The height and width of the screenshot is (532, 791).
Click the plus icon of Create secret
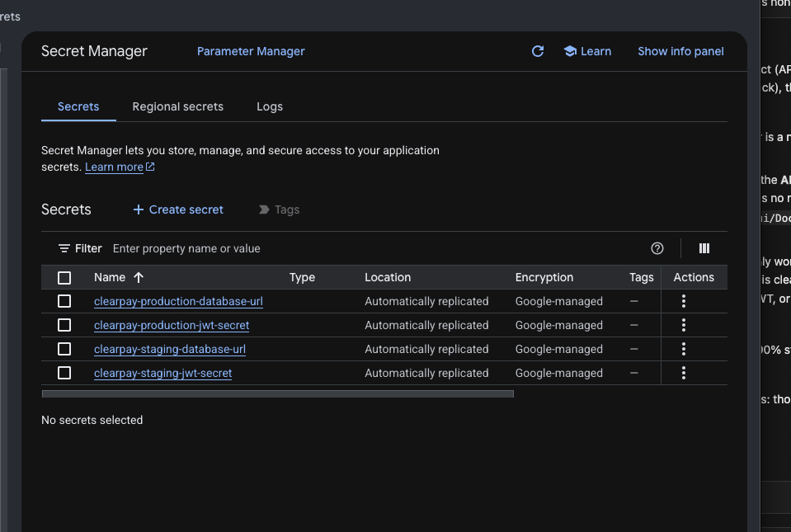coord(139,210)
